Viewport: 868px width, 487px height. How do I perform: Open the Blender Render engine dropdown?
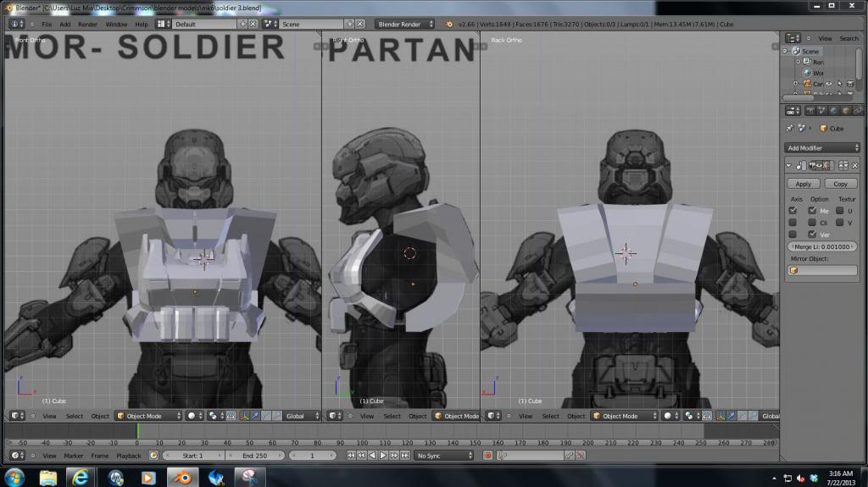(x=405, y=25)
